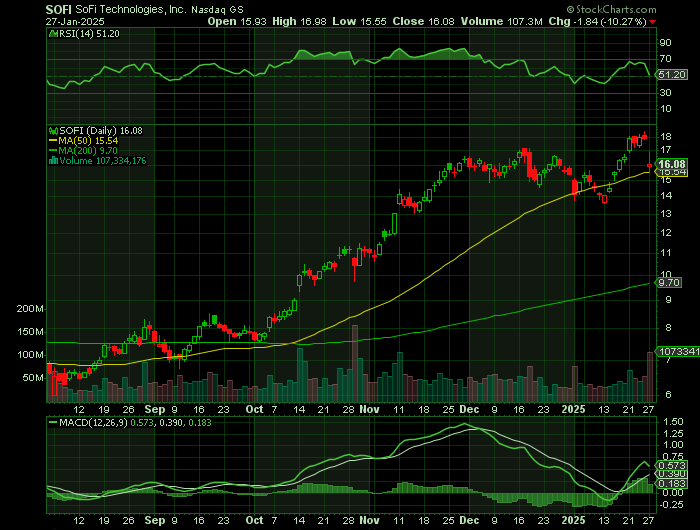Click the Volume legend bar icon
This screenshot has height=530, width=700.
tap(53, 161)
